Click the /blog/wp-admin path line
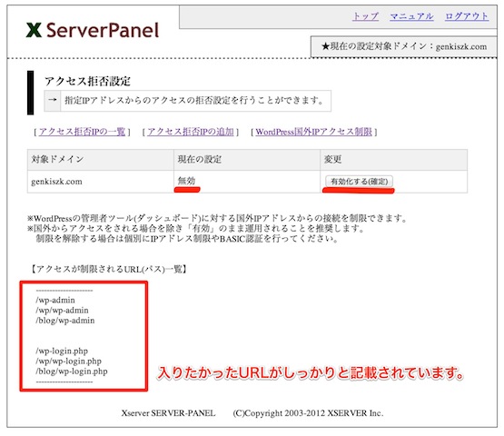 point(65,321)
